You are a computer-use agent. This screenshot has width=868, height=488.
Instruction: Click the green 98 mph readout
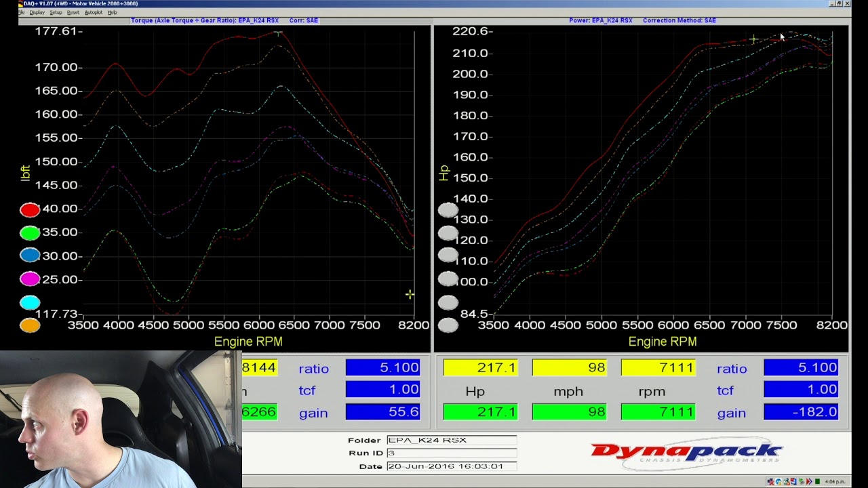pyautogui.click(x=569, y=412)
